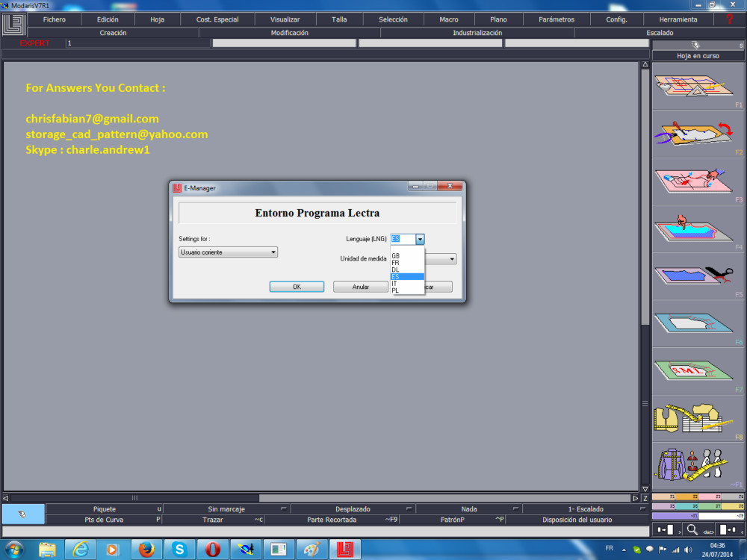Toggle Desplazado option
This screenshot has height=560, width=747.
tap(353, 509)
